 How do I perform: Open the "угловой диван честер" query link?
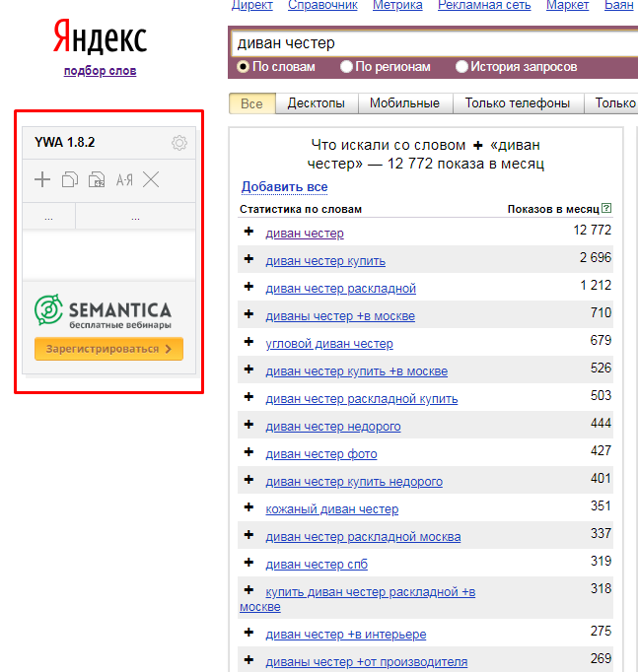click(x=329, y=344)
